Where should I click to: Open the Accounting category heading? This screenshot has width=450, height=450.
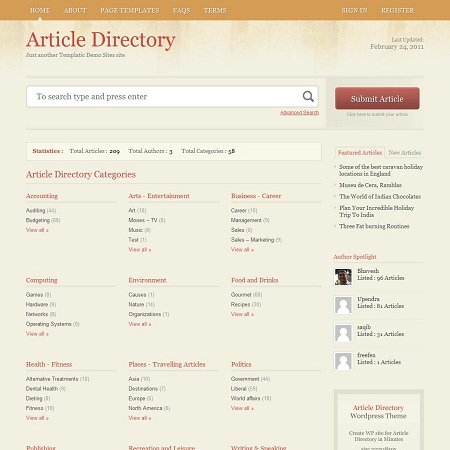click(42, 196)
